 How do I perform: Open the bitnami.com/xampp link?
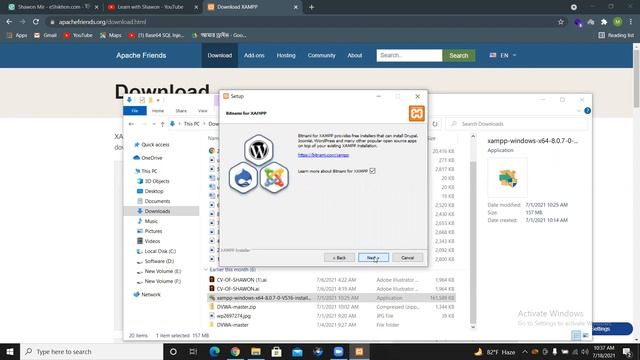click(x=323, y=155)
